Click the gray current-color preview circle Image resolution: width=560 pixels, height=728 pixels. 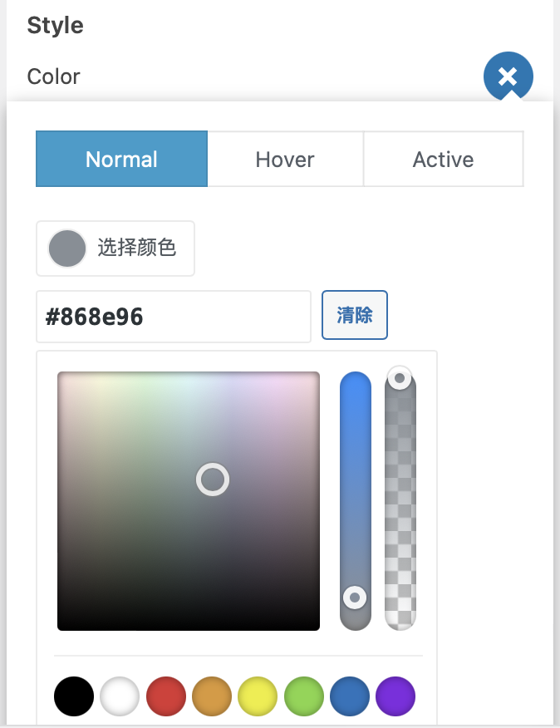click(67, 248)
